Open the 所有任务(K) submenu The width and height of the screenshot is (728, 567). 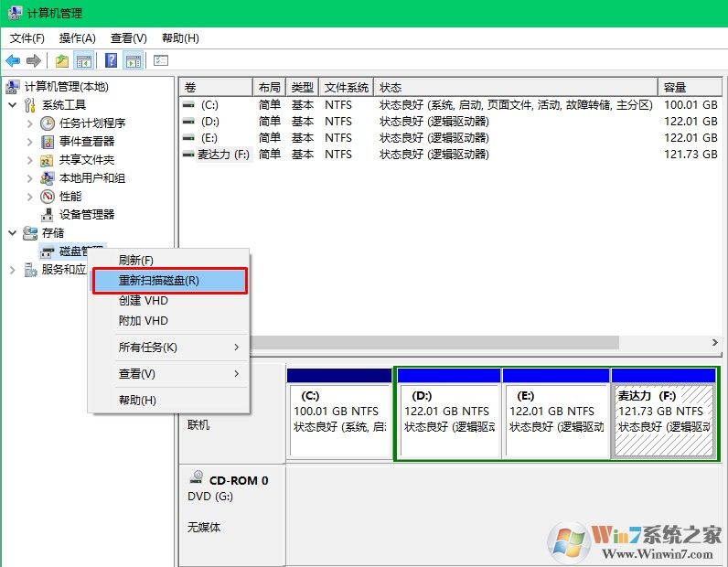pos(169,348)
